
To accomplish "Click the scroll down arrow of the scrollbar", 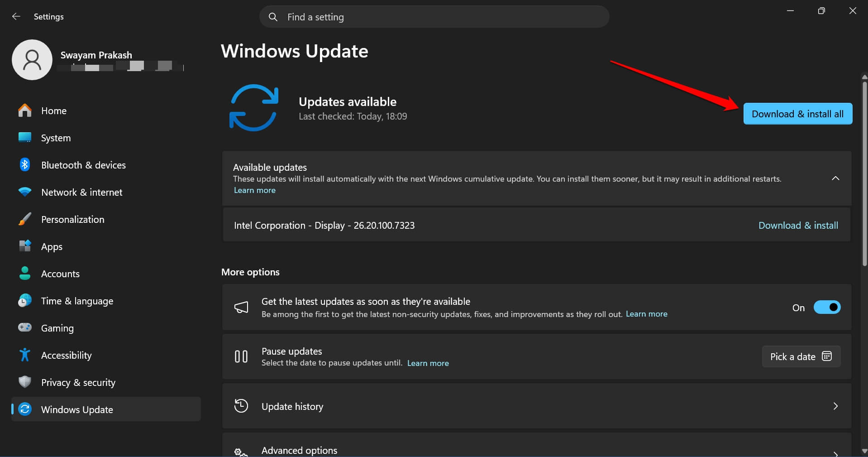I will (x=864, y=451).
